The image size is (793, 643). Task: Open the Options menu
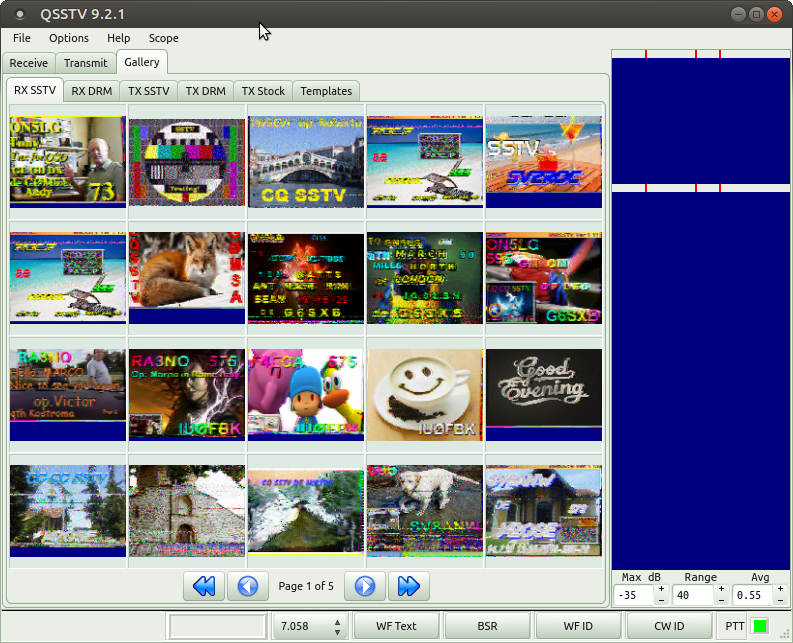[69, 38]
